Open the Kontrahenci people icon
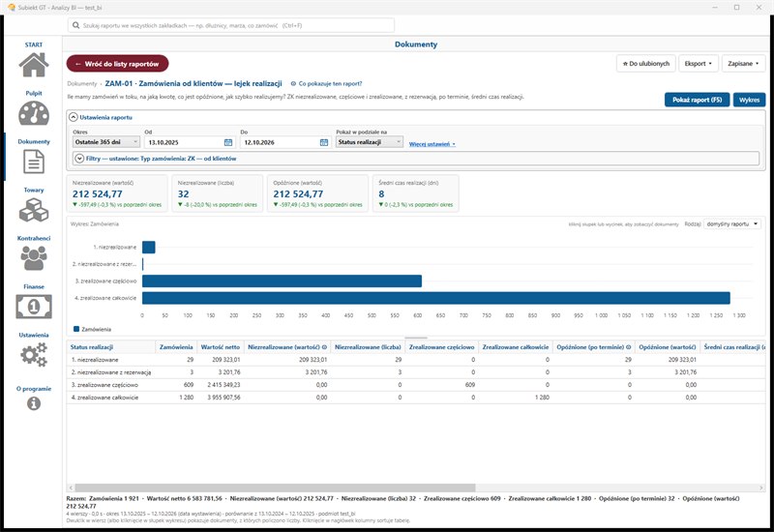 [34, 258]
